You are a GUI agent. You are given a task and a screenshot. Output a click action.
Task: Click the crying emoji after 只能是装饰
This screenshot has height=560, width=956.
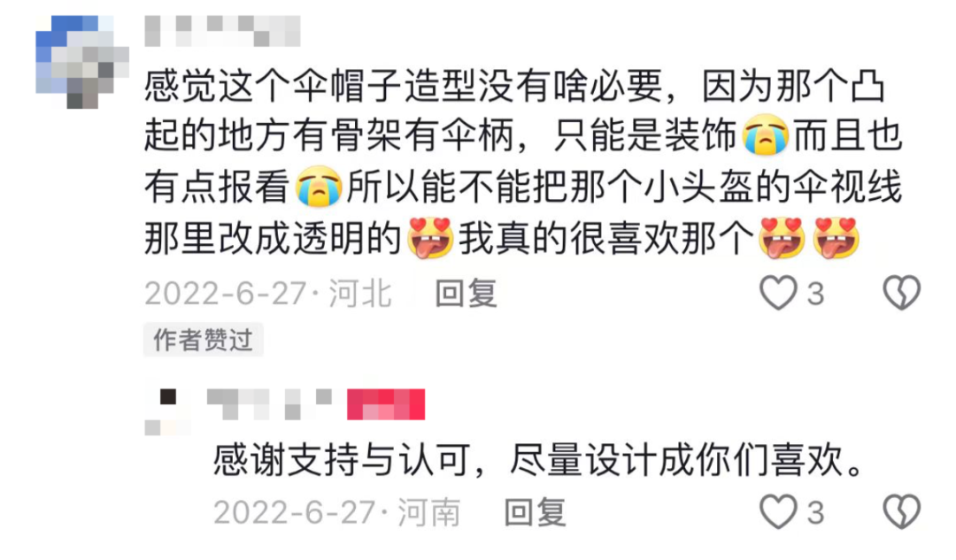(765, 134)
